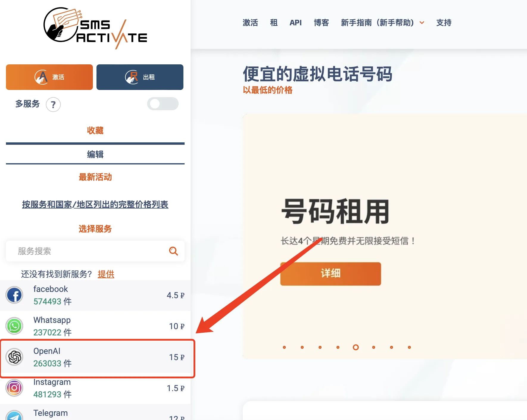The width and height of the screenshot is (527, 420).
Task: Click the magnifier search icon
Action: [173, 251]
